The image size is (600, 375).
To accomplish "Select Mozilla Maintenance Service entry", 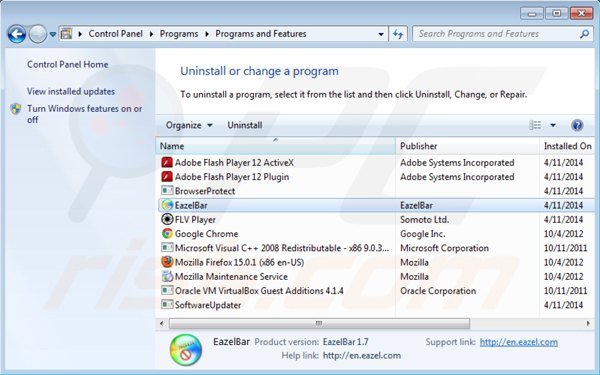I will [231, 277].
